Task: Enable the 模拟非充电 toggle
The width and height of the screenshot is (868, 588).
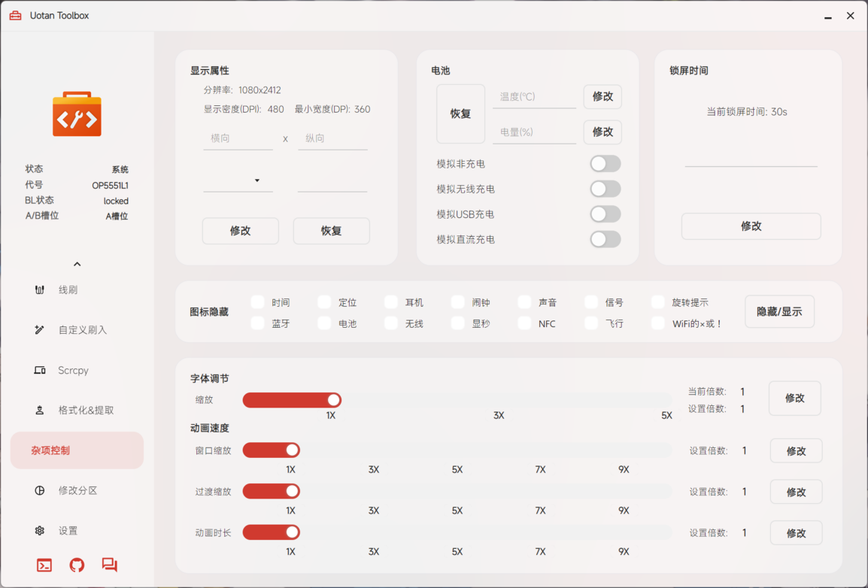Action: coord(604,163)
